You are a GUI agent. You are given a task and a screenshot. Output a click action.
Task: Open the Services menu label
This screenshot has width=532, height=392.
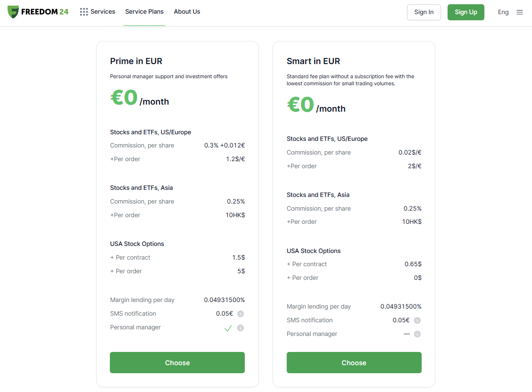(x=103, y=11)
